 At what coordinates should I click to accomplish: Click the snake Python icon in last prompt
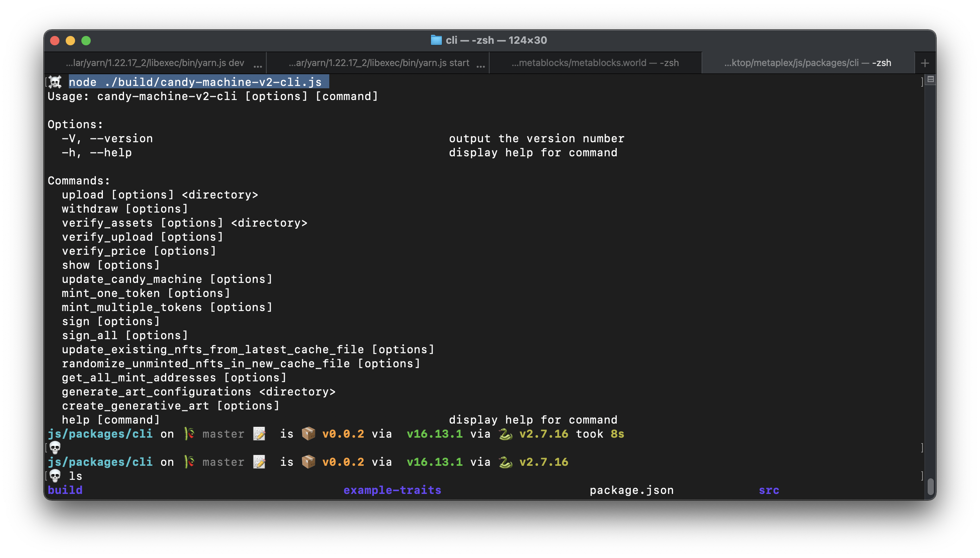tap(505, 462)
